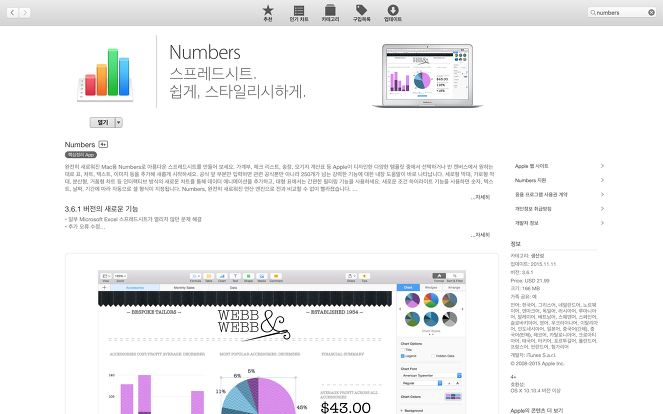Image resolution: width=663 pixels, height=414 pixels.
Task: Click the OS X 10.10.4 compatibility text
Action: [x=535, y=390]
